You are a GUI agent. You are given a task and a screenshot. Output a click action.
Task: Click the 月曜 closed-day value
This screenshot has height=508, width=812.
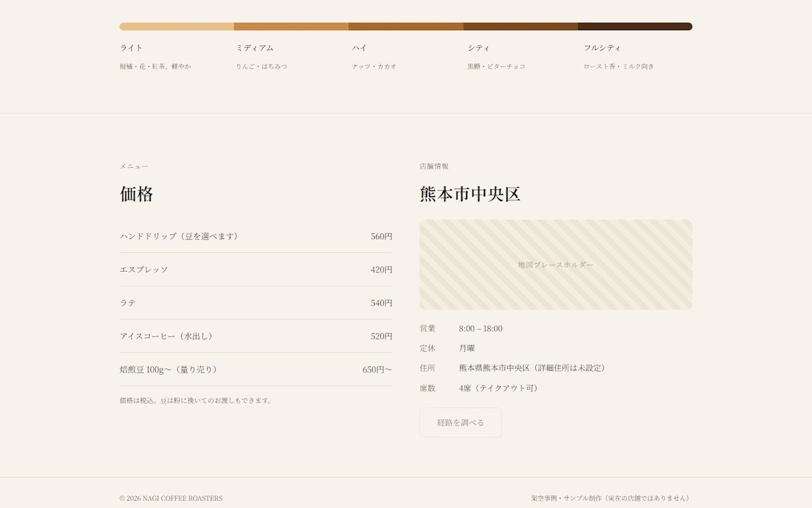(467, 348)
